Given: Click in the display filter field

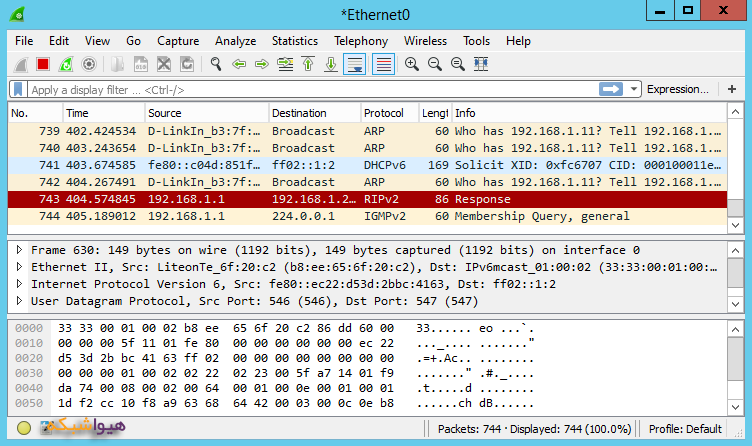Looking at the screenshot, I should [300, 90].
